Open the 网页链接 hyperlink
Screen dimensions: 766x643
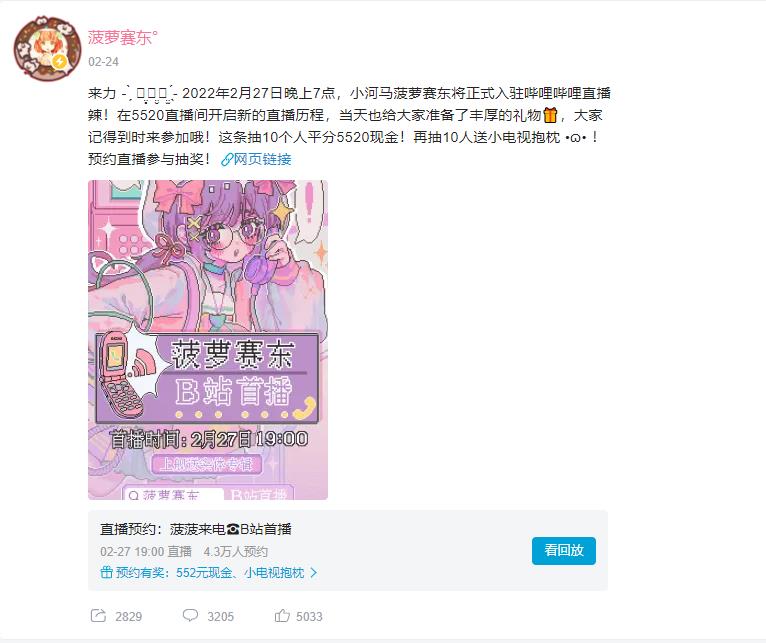[262, 159]
